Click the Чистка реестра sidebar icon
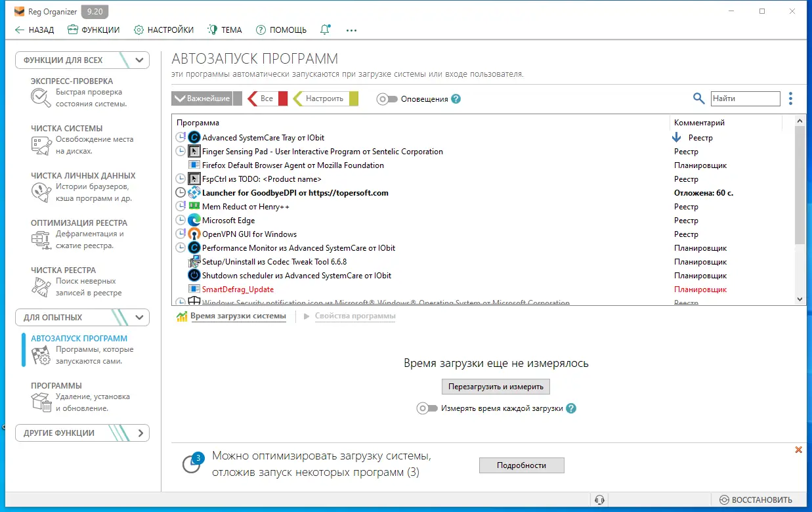812x512 pixels. pos(41,287)
